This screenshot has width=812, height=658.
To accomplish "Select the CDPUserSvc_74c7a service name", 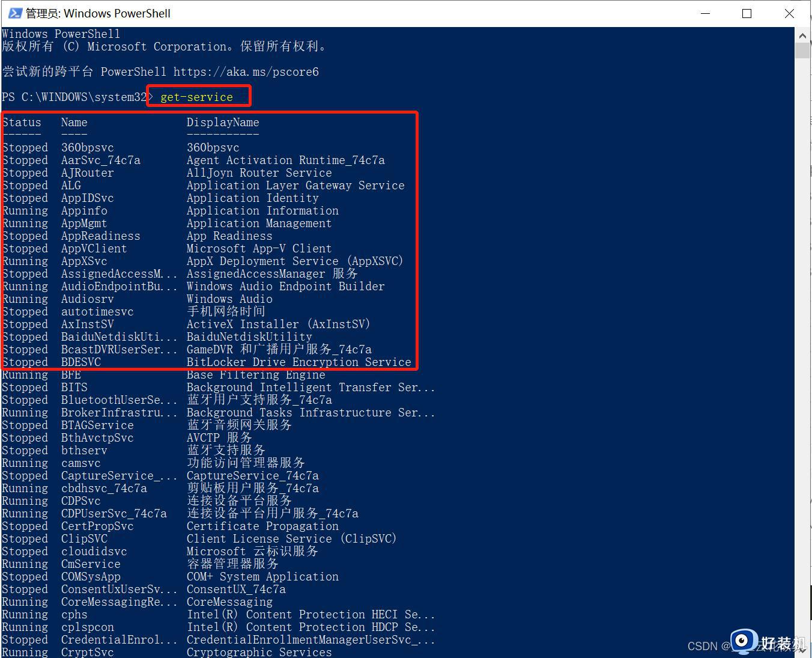I will 114,514.
